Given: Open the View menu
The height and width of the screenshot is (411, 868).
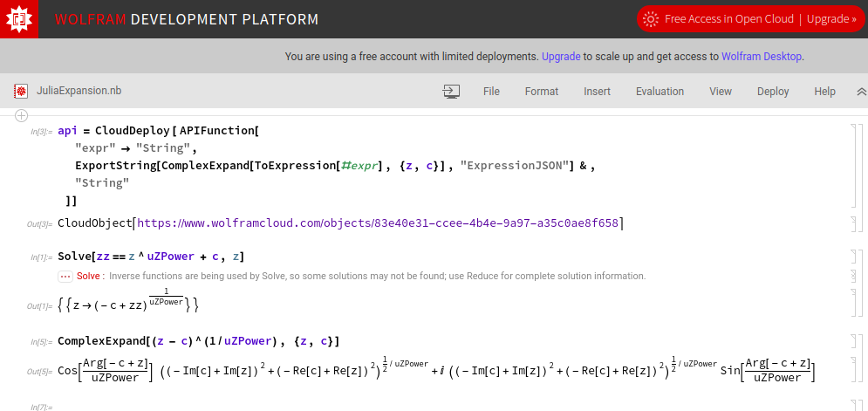Looking at the screenshot, I should click(720, 91).
